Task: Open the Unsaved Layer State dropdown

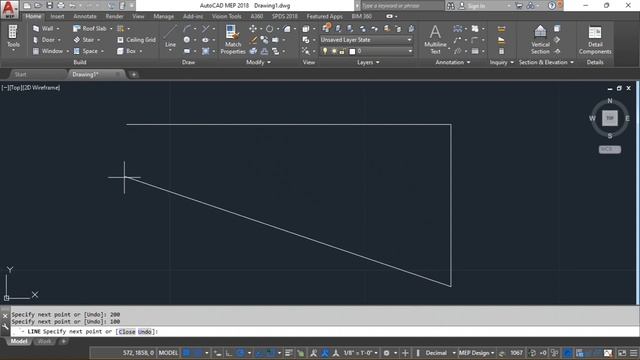Action: coord(366,40)
